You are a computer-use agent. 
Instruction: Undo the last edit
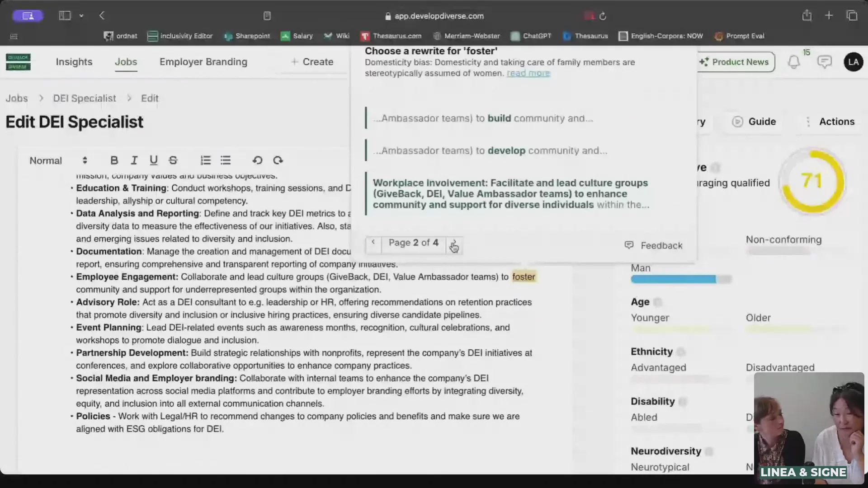coord(257,160)
